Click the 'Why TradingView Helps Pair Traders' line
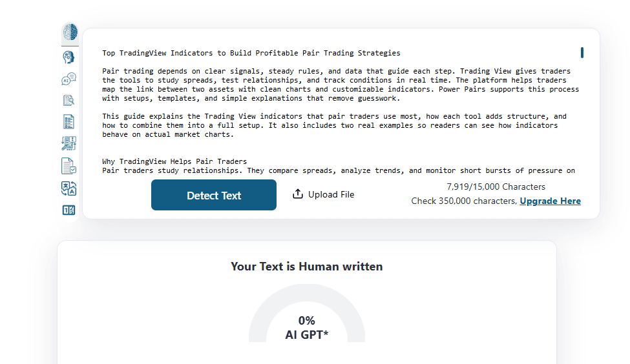The height and width of the screenshot is (364, 630). [x=174, y=161]
